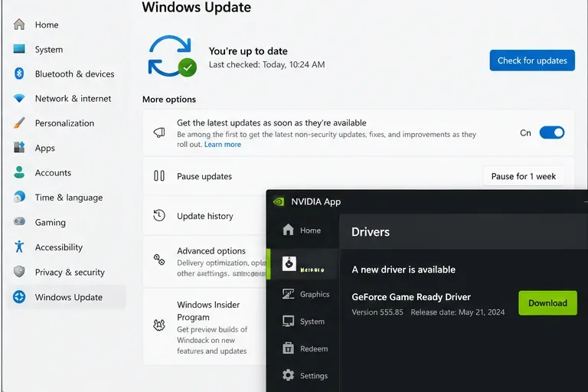Click the Version 555.85 text

coord(377,312)
